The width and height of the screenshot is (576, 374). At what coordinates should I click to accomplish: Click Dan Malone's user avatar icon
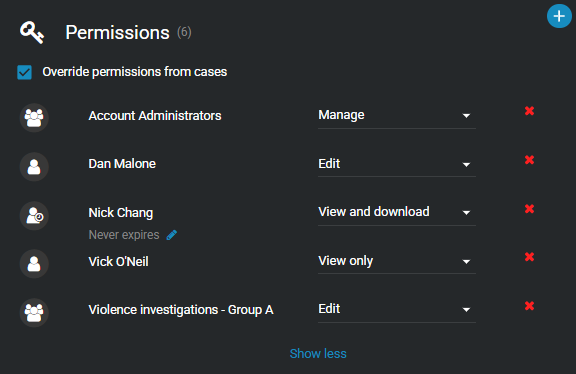click(x=34, y=167)
